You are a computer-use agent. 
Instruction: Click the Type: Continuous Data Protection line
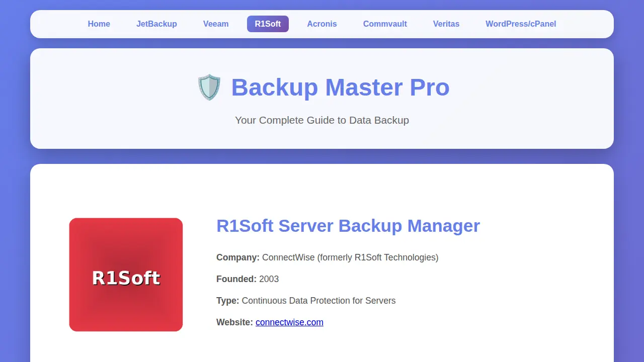[306, 301]
